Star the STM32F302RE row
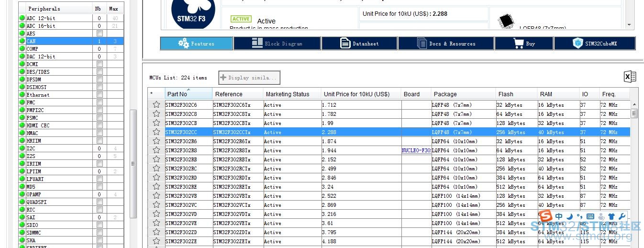The image size is (644, 248). click(156, 187)
